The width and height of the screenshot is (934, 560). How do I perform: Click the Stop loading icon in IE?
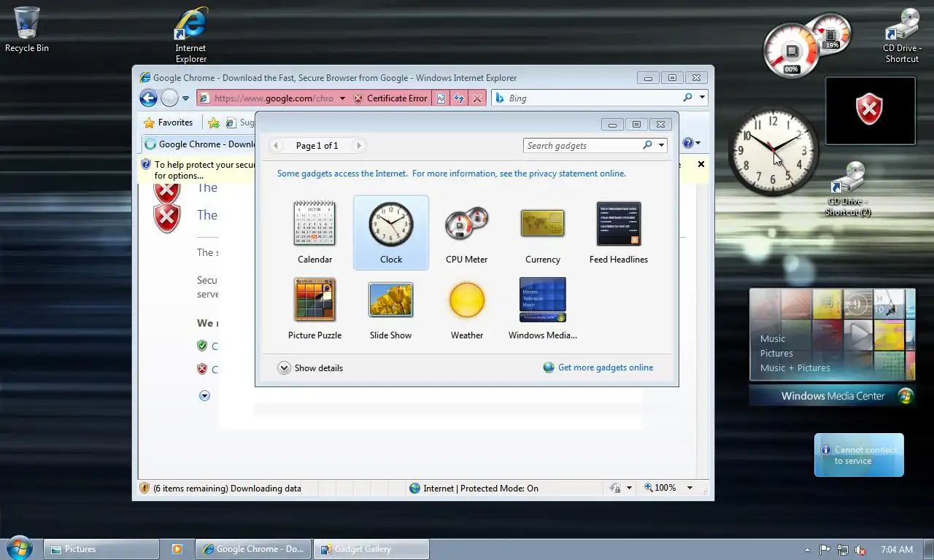(x=477, y=98)
